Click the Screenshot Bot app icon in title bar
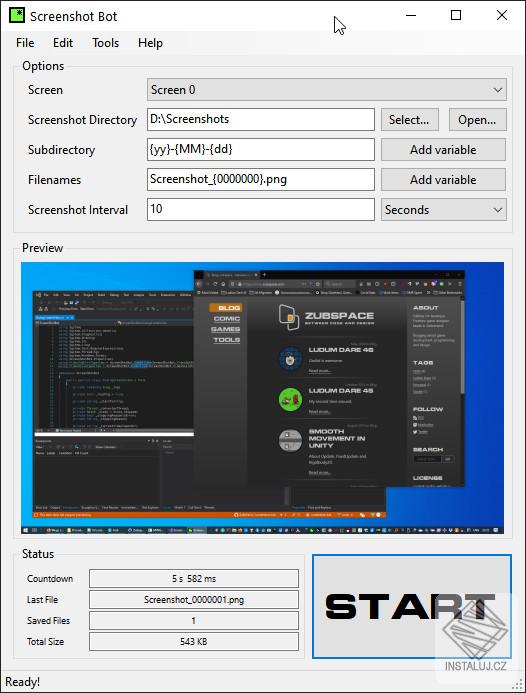The image size is (526, 693). click(17, 15)
